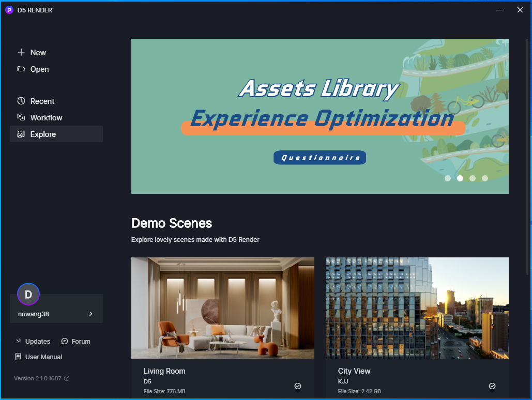532x400 pixels.
Task: Click the plus icon next to New
Action: 21,52
